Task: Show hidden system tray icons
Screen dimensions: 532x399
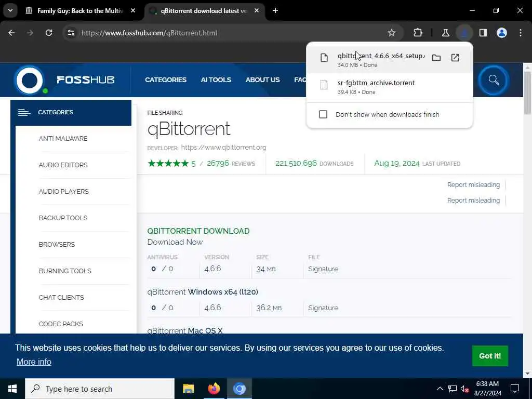Action: 440,389
